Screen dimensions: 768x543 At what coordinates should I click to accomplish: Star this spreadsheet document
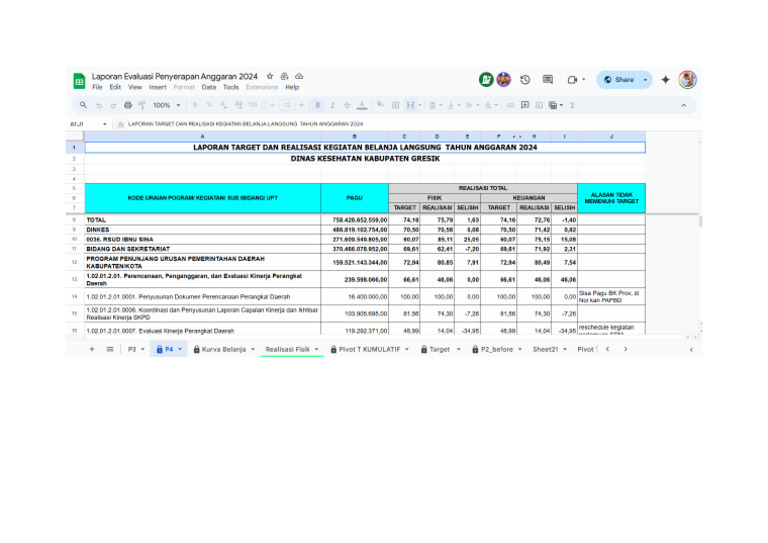270,75
